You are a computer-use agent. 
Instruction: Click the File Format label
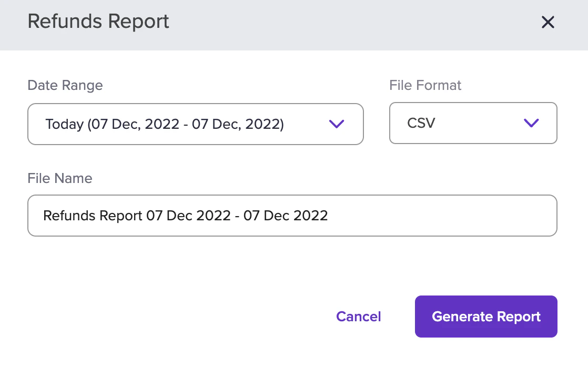pyautogui.click(x=425, y=85)
